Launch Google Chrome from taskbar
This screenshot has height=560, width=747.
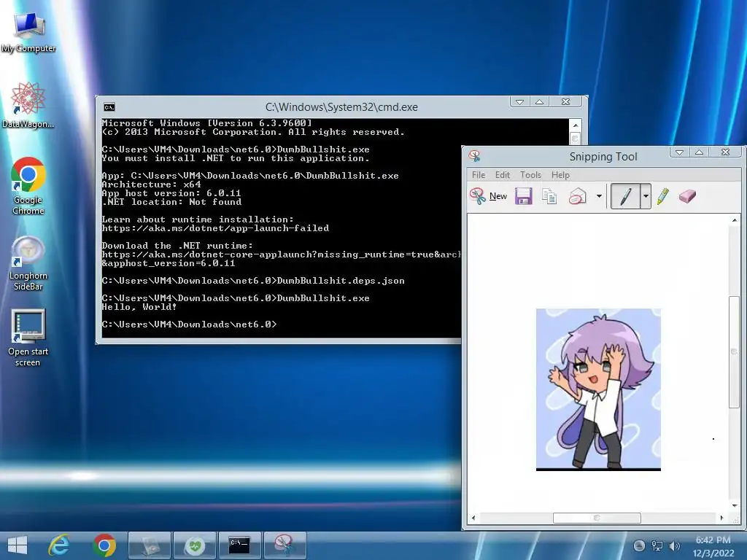click(x=104, y=545)
